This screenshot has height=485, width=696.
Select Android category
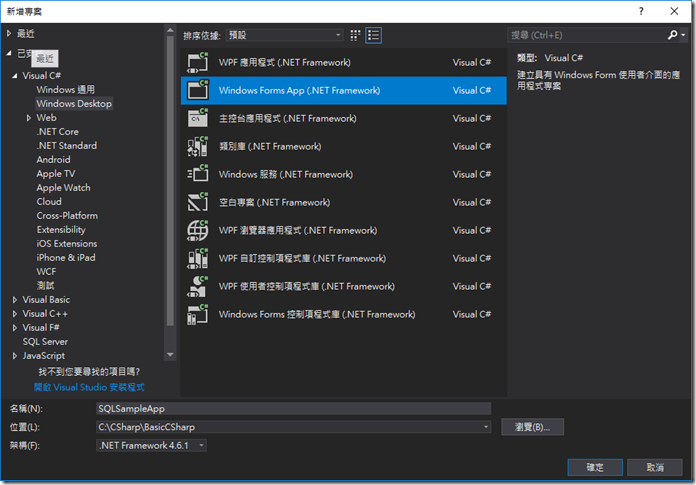(53, 160)
